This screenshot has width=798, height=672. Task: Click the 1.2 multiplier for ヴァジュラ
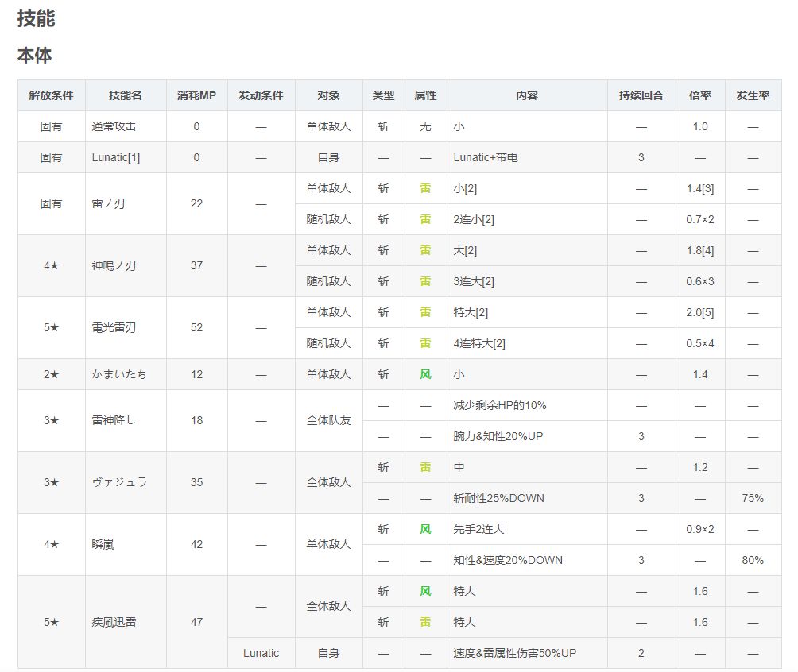(x=700, y=468)
